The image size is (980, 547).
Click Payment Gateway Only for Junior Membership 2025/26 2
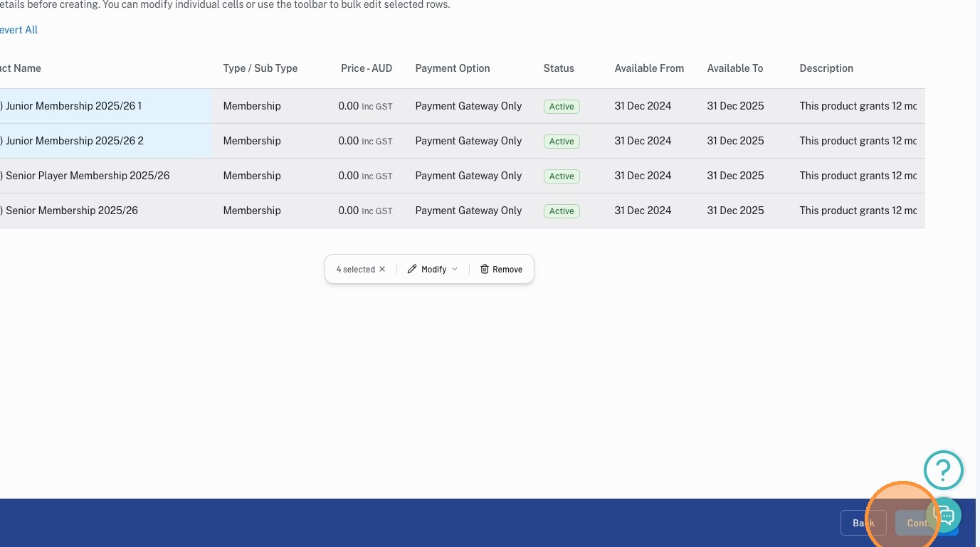coord(468,141)
